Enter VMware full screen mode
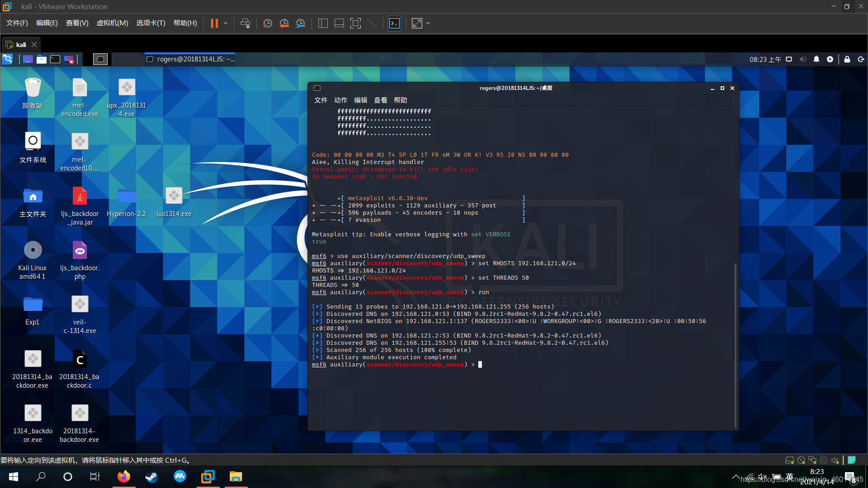The width and height of the screenshot is (868, 488). coord(356,23)
